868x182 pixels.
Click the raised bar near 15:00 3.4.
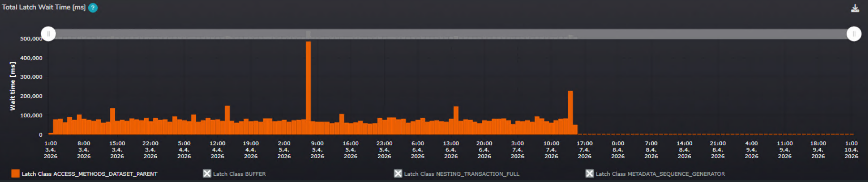coord(112,121)
